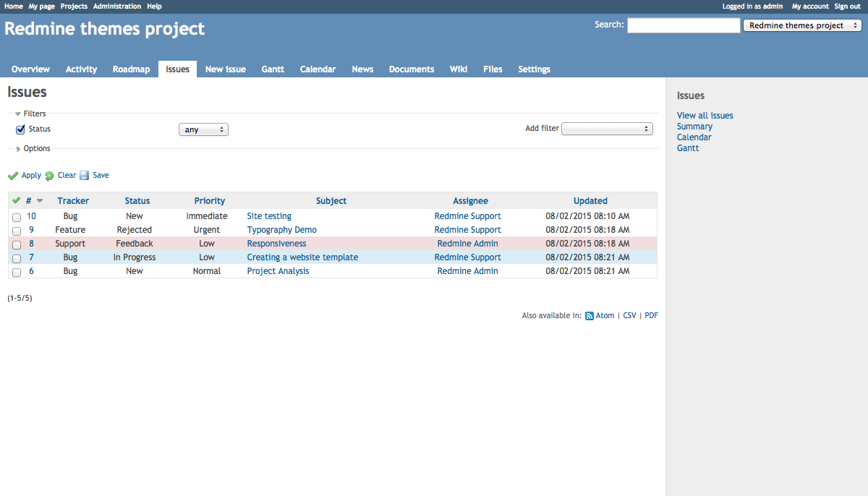
Task: Click the 'In Progress' status cell
Action: point(135,257)
